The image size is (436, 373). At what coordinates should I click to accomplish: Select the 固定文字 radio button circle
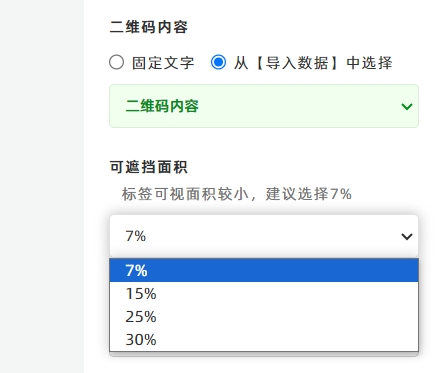[116, 62]
